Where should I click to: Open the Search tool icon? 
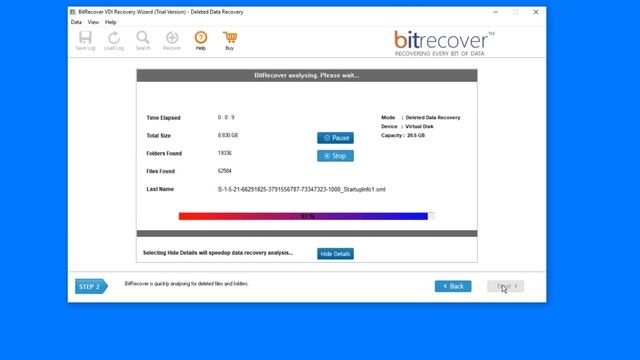tap(143, 40)
